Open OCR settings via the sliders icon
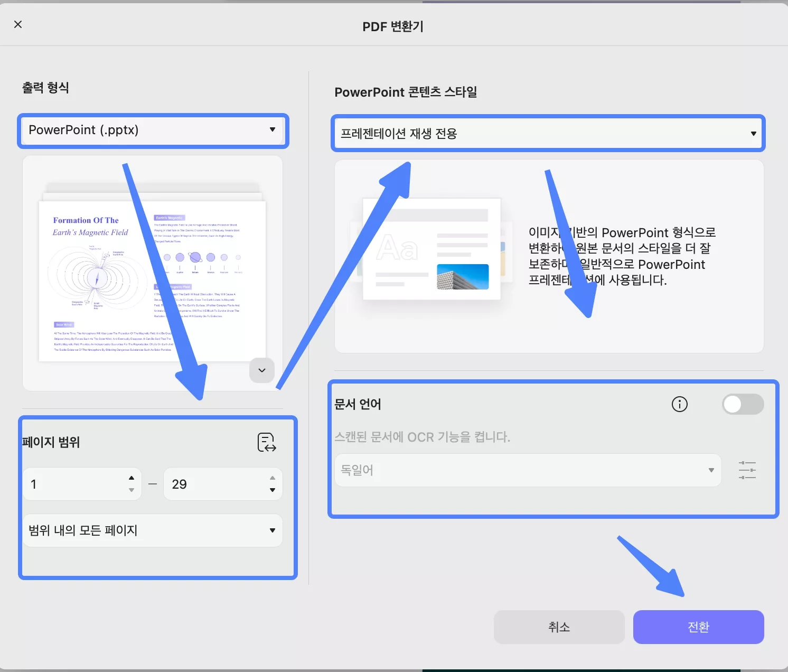 point(747,470)
